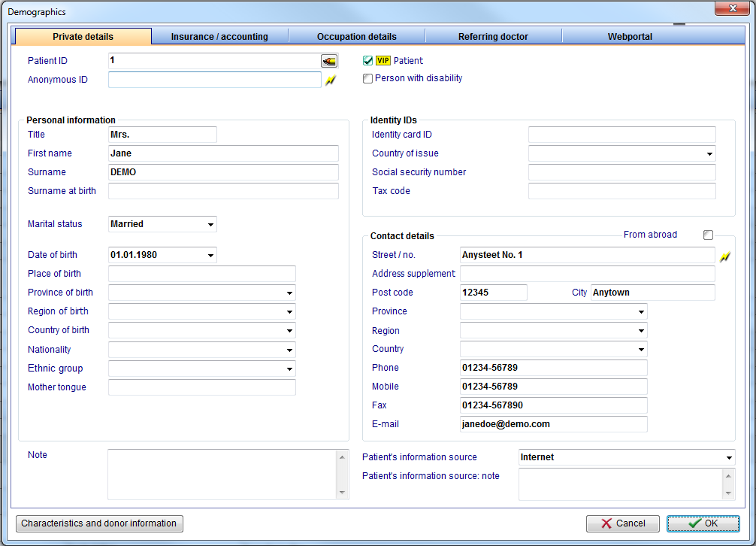Click the Patient ID card reader icon
The image size is (756, 546).
click(329, 61)
